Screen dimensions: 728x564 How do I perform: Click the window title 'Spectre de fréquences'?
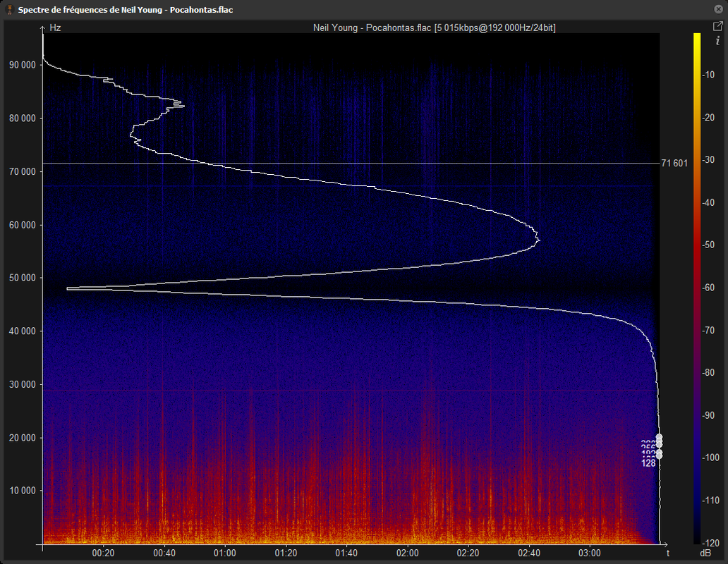pyautogui.click(x=126, y=10)
